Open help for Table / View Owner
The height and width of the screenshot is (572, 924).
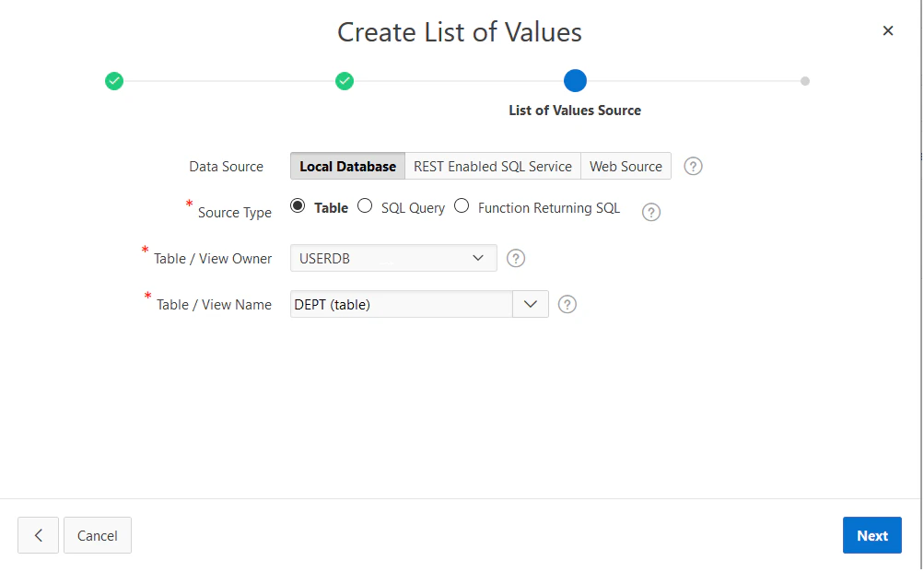click(516, 258)
